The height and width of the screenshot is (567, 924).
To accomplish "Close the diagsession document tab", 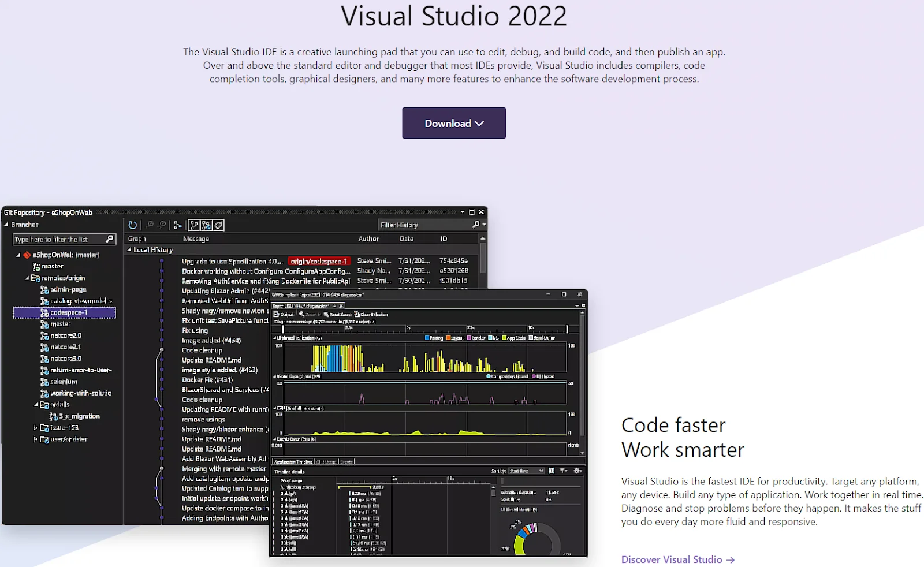I will point(341,305).
